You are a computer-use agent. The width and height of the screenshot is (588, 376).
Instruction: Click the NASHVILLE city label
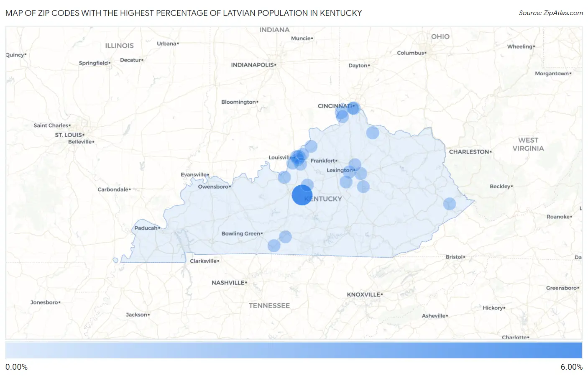tap(228, 283)
